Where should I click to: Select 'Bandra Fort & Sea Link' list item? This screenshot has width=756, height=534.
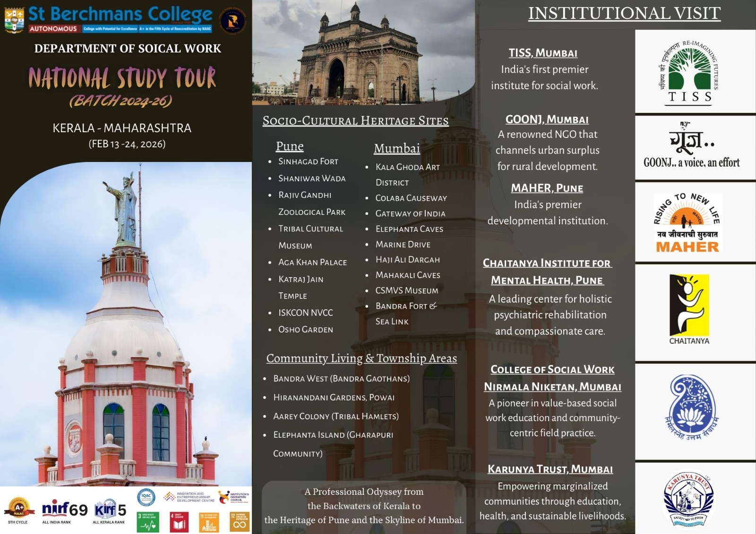[x=406, y=314]
